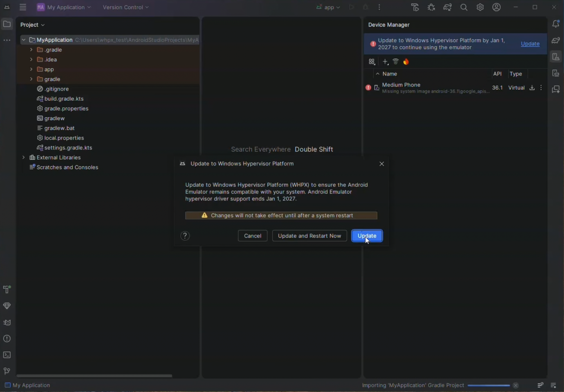Viewport: 564px width, 392px height.
Task: Open Device Manager sidebar icon
Action: 556,57
